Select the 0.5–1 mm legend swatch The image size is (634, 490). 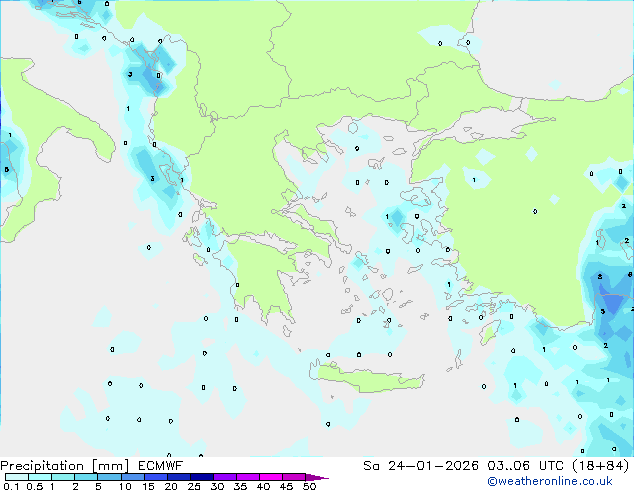[x=40, y=477]
